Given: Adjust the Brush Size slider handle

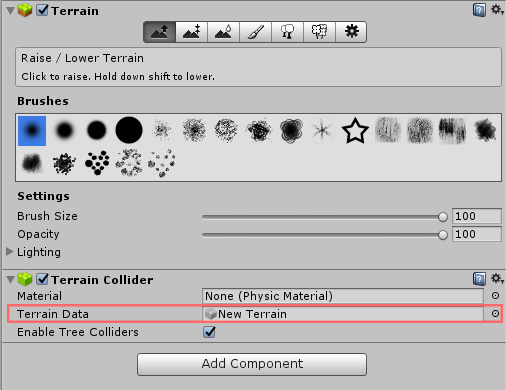Looking at the screenshot, I should 443,217.
